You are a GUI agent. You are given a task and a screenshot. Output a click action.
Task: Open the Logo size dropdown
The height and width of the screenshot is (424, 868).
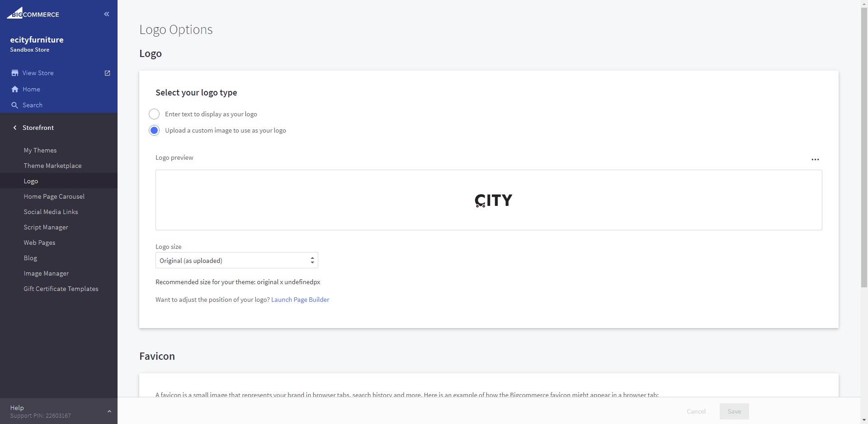[236, 260]
